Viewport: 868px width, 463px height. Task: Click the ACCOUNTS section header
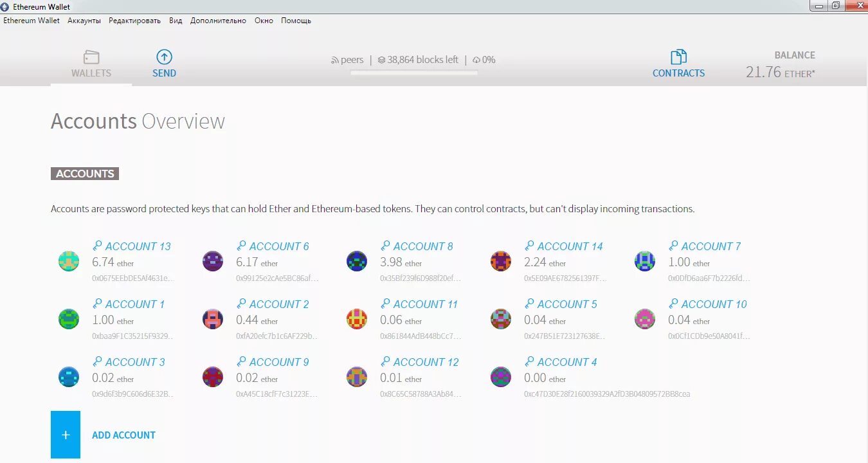click(x=85, y=174)
